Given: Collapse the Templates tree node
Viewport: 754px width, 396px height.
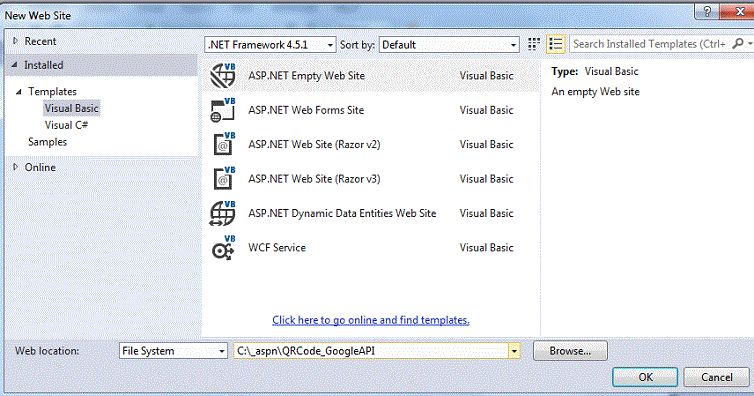Looking at the screenshot, I should click(19, 91).
